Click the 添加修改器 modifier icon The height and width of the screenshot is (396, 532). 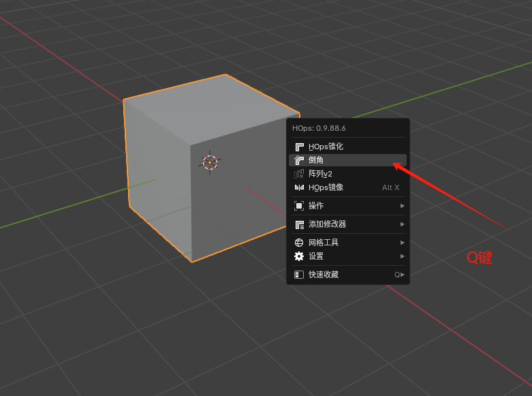299,224
